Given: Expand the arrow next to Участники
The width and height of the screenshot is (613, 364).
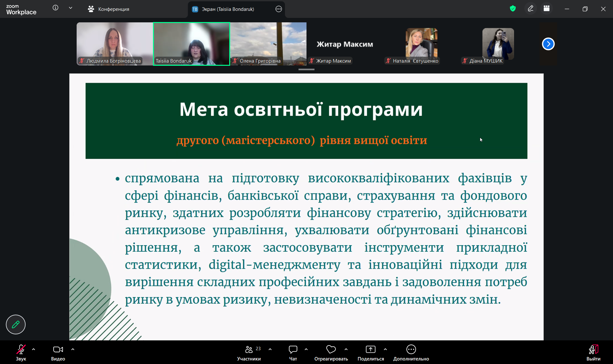Looking at the screenshot, I should click(x=270, y=349).
